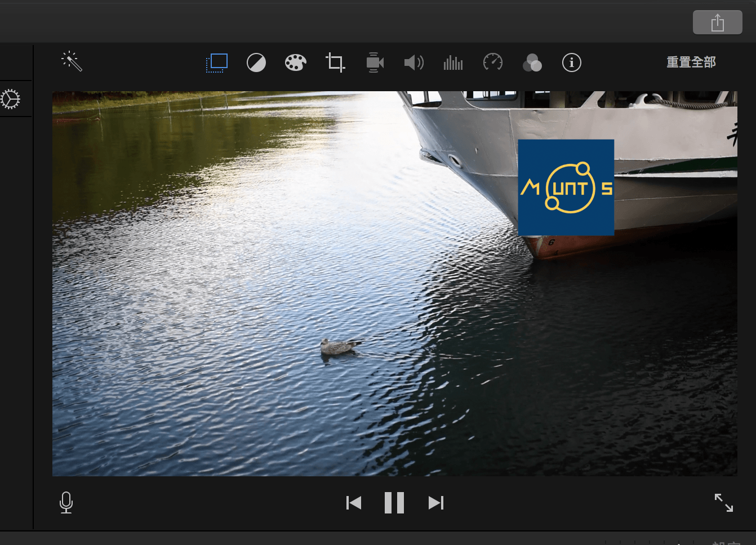Open noise reduction equalizer icon
The width and height of the screenshot is (756, 545).
tap(453, 62)
